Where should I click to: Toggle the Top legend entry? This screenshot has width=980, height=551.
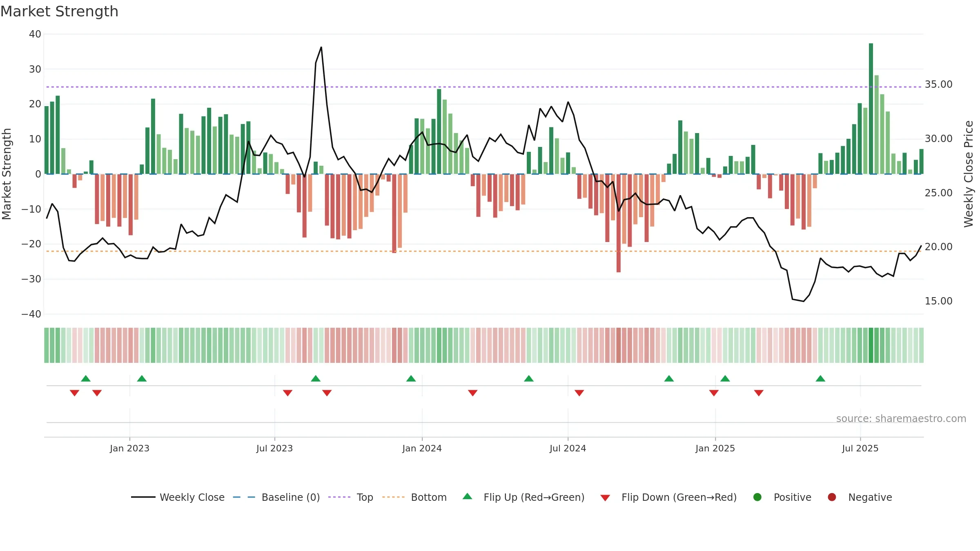pos(351,497)
